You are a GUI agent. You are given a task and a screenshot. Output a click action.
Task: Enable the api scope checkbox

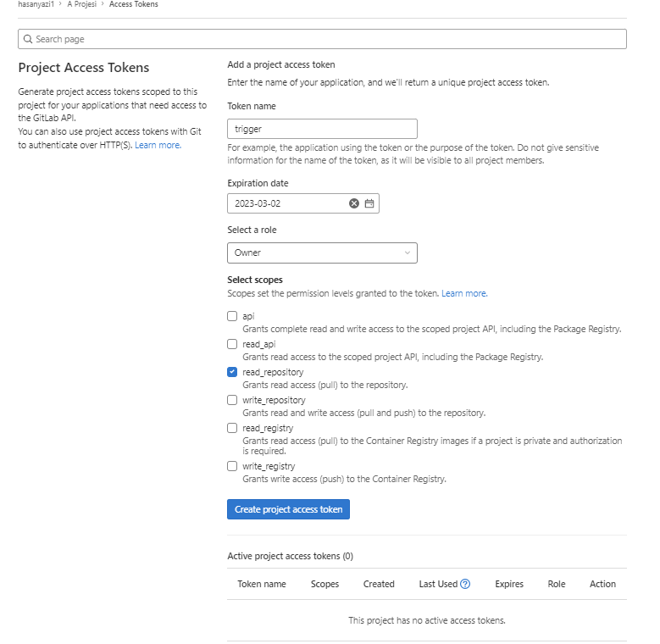coord(232,316)
